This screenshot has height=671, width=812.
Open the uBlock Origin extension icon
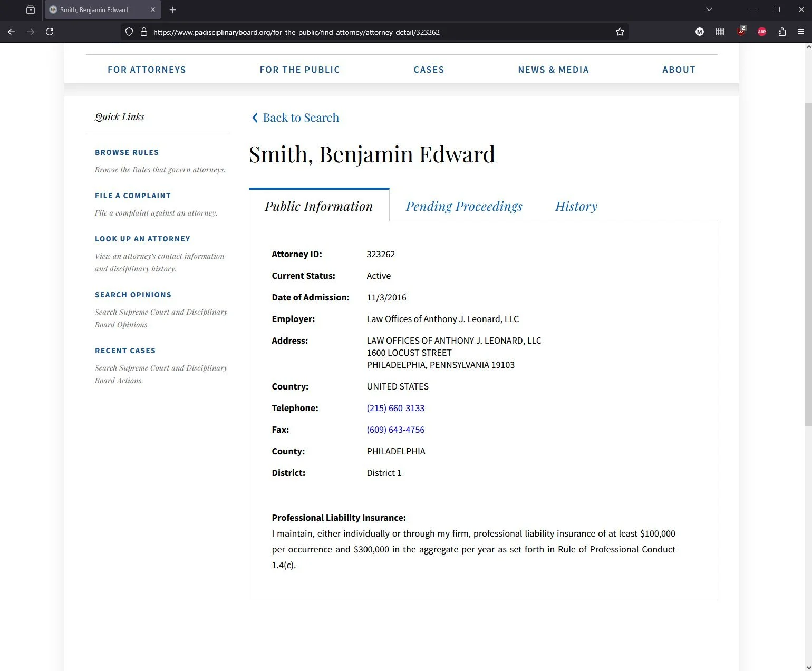point(741,31)
